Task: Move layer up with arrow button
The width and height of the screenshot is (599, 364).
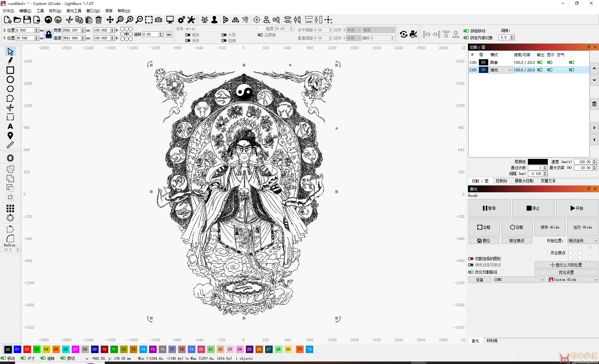Action: click(x=594, y=68)
